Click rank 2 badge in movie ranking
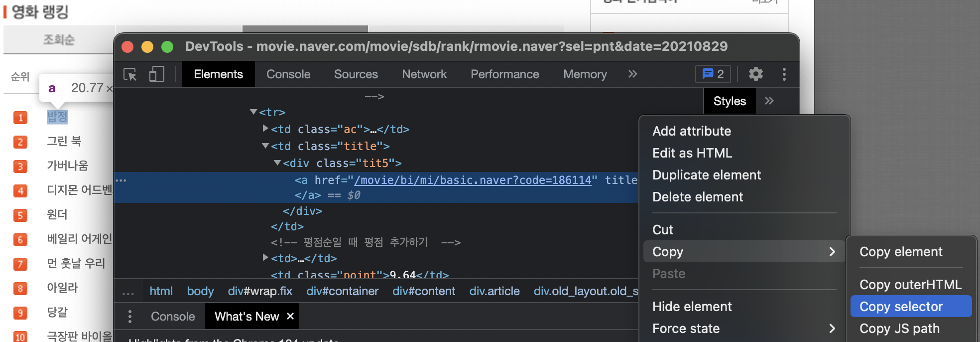Image resolution: width=980 pixels, height=342 pixels. [x=20, y=142]
